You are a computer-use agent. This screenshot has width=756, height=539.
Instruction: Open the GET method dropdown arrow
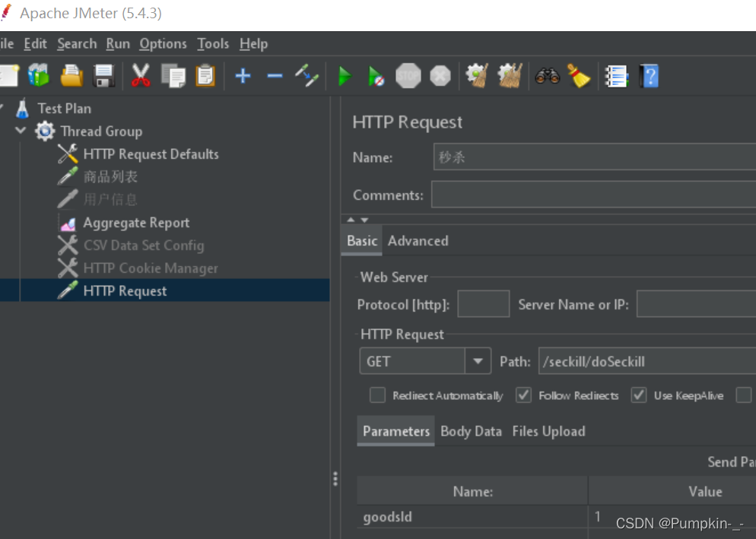click(478, 361)
